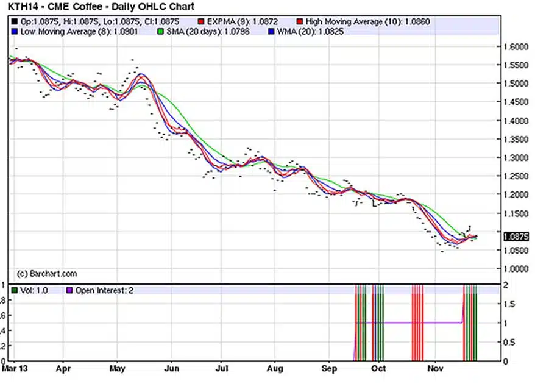Click the chart title KTH14 - CME Coffee
This screenshot has height=392, width=535.
click(101, 7)
